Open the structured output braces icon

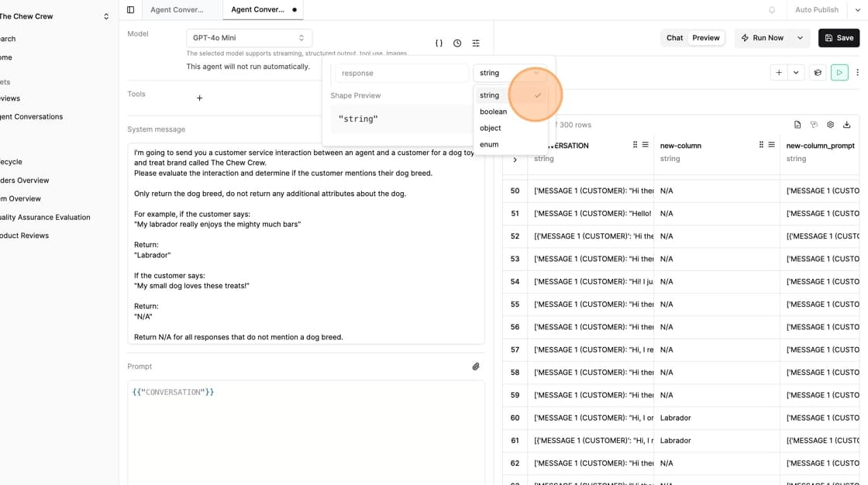coord(439,43)
